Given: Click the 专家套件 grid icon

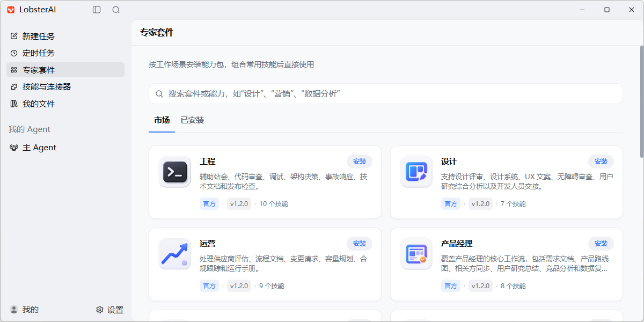Looking at the screenshot, I should click(14, 70).
